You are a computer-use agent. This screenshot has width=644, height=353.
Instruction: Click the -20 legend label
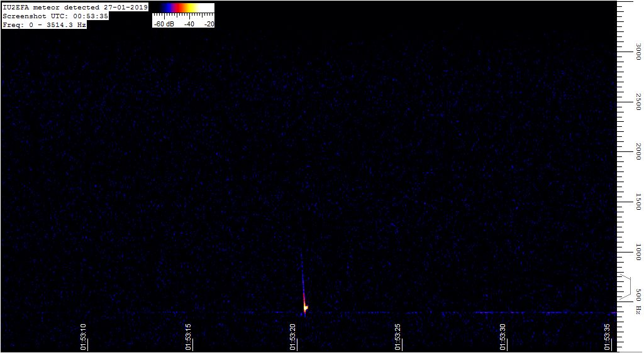209,24
